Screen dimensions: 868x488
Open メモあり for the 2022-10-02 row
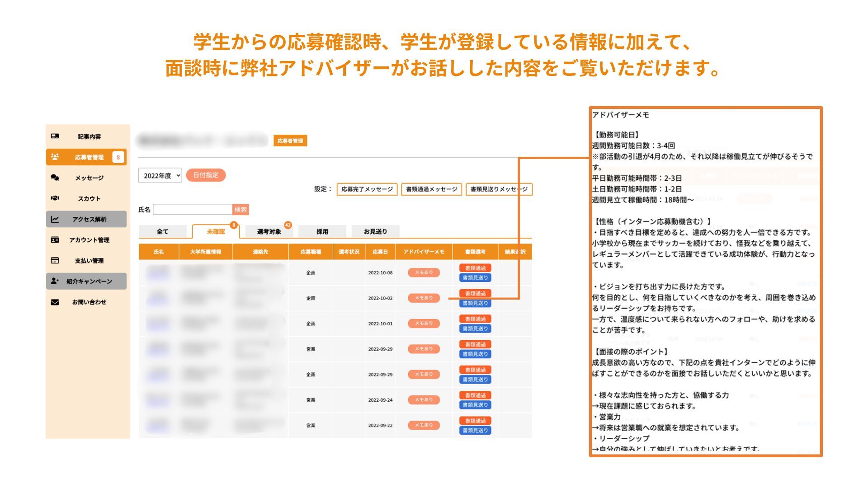pos(424,298)
